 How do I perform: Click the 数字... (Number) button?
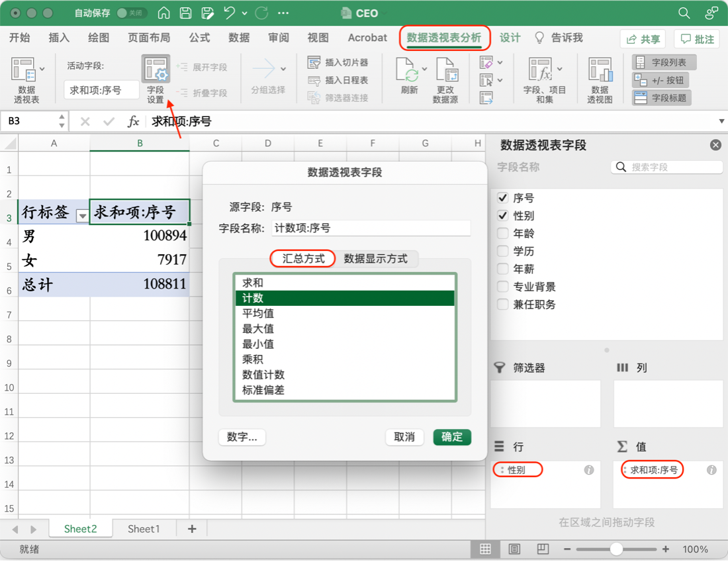pyautogui.click(x=242, y=437)
